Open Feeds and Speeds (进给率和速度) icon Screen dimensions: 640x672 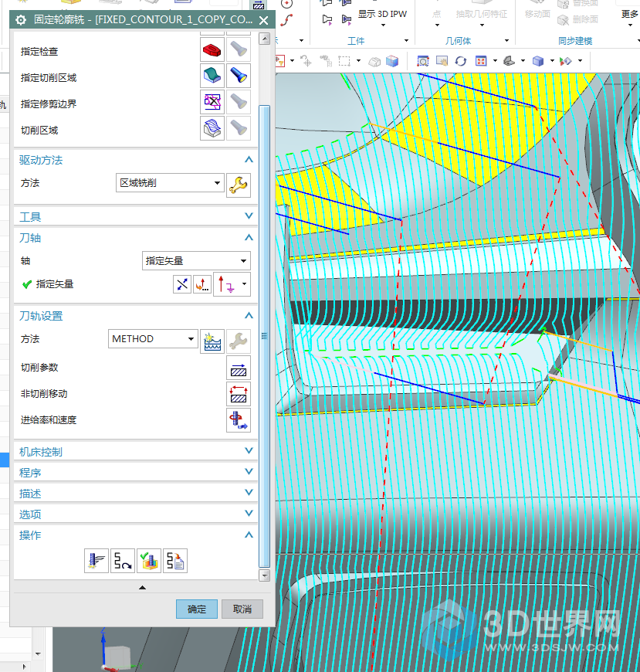tap(239, 420)
